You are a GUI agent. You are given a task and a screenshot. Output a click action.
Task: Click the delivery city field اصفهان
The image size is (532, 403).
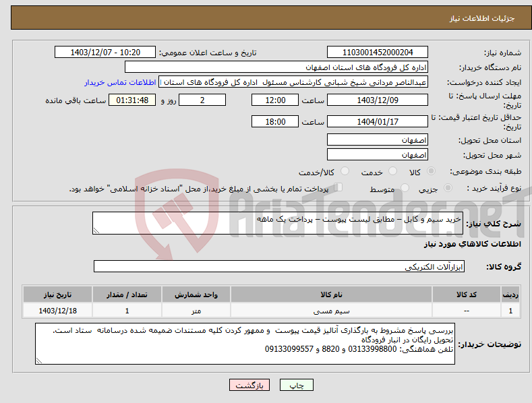point(378,155)
